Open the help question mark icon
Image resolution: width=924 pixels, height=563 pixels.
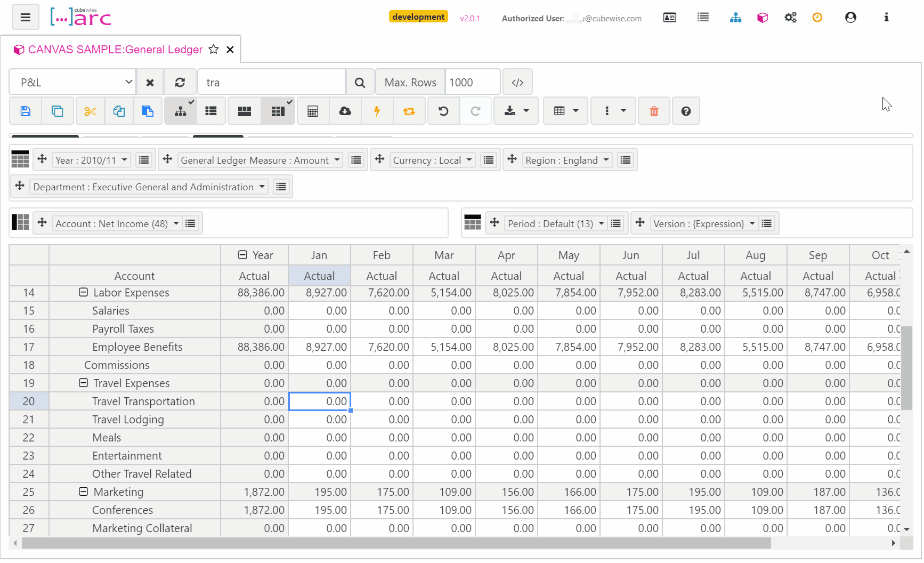pos(686,111)
